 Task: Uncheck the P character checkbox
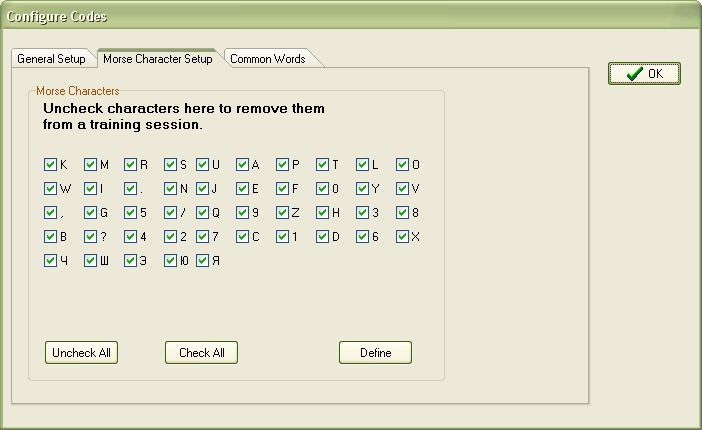[x=283, y=164]
